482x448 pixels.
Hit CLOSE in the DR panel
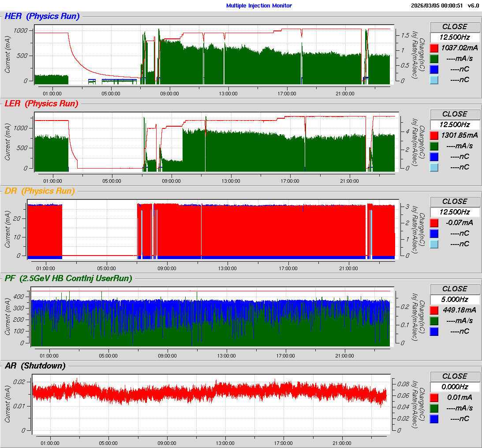(455, 201)
